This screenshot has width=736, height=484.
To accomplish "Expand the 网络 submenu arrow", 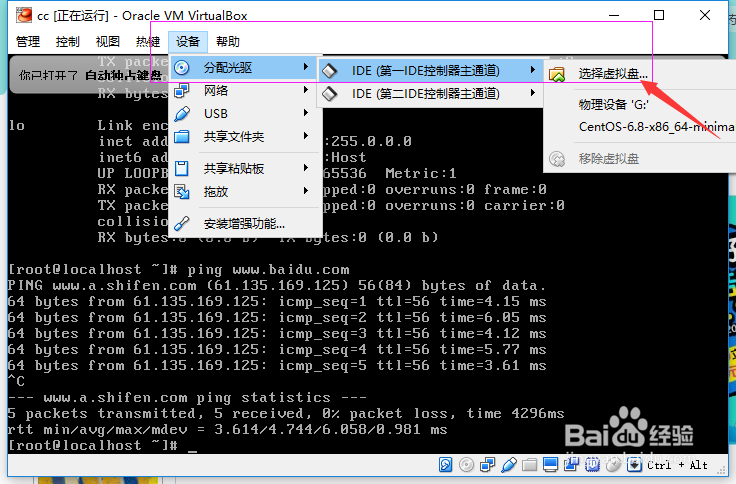I will [x=306, y=90].
